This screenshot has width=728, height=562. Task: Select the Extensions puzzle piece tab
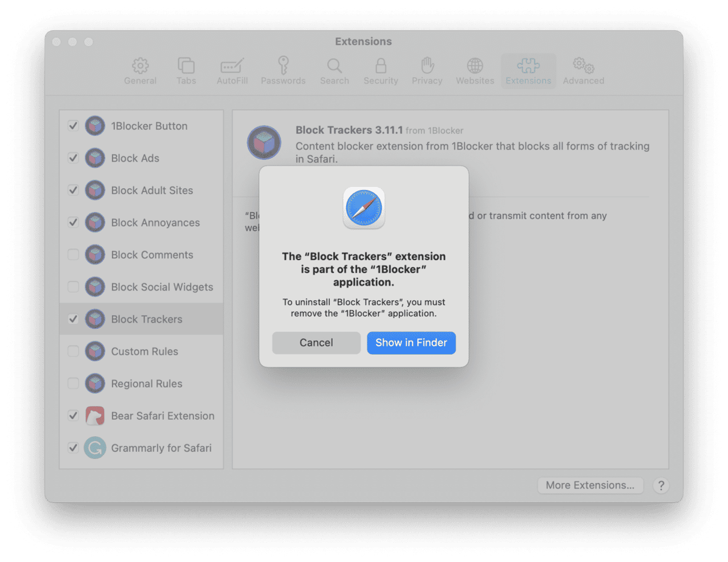pos(528,66)
